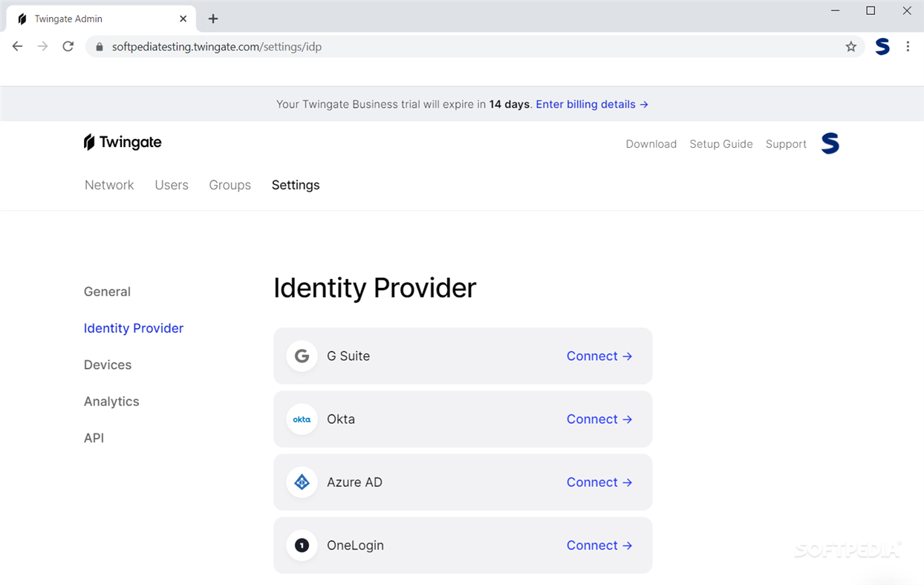
Task: Click the OneLogin label text
Action: [355, 546]
